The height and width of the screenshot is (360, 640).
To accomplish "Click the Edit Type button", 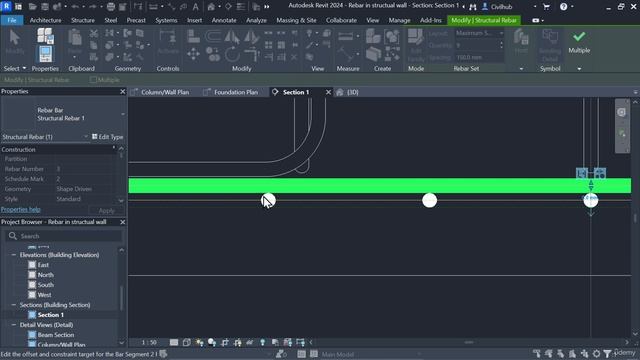I will pyautogui.click(x=107, y=137).
